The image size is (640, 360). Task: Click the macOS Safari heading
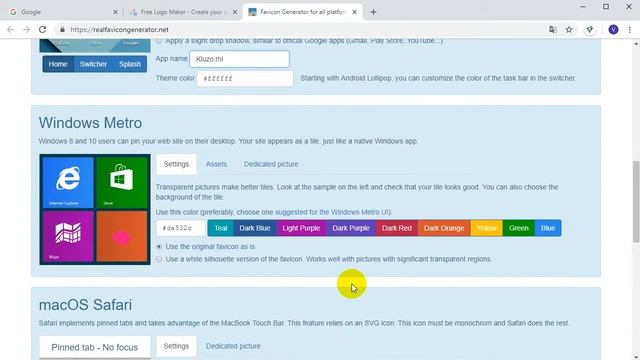coord(85,305)
